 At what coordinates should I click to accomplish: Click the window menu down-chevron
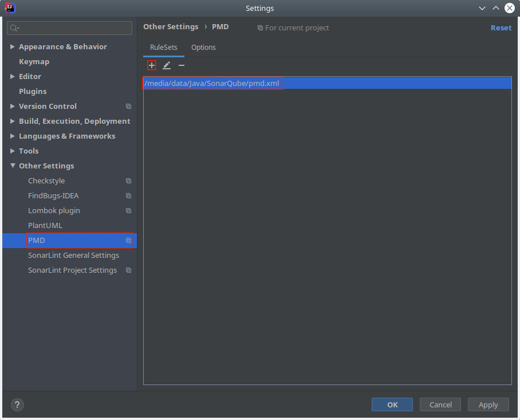point(482,8)
